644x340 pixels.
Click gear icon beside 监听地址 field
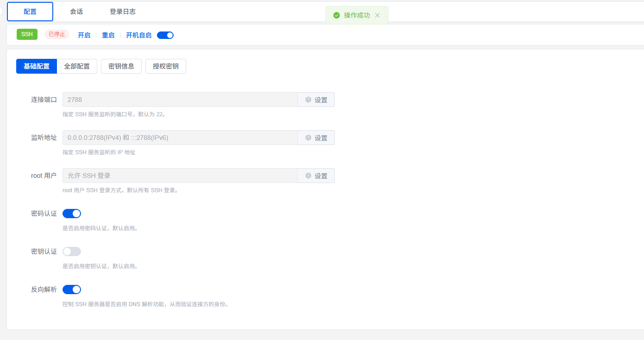(x=308, y=138)
